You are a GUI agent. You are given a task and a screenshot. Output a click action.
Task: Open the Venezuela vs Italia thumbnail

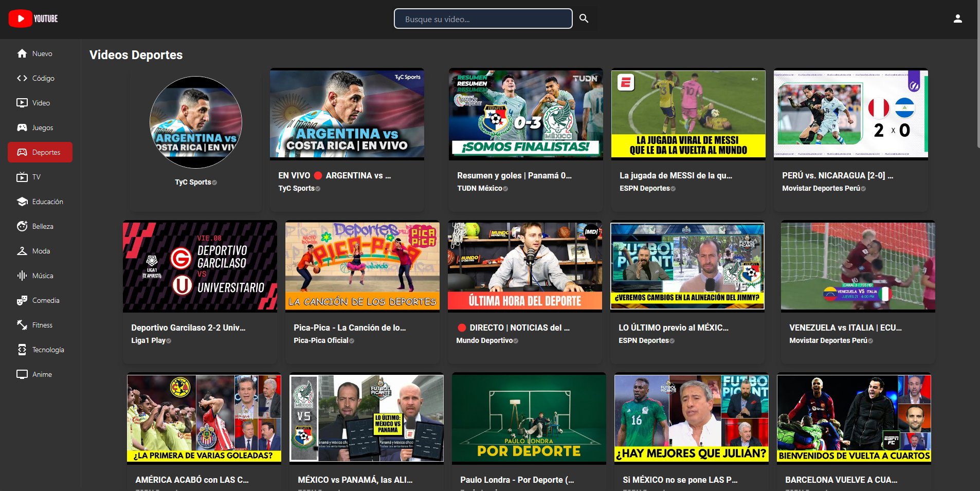click(x=858, y=266)
